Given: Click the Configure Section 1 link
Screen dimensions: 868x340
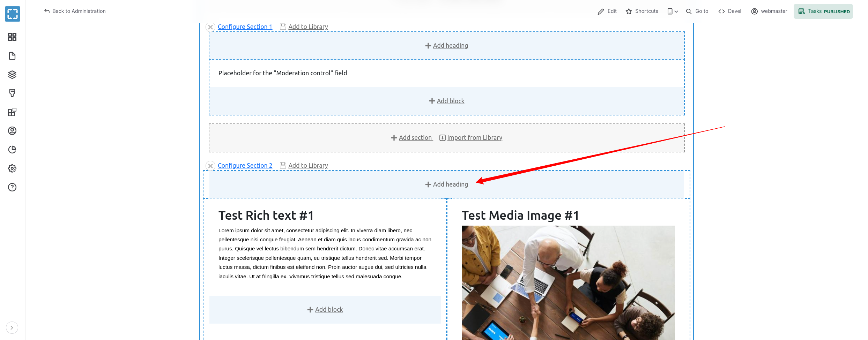Looking at the screenshot, I should point(245,27).
